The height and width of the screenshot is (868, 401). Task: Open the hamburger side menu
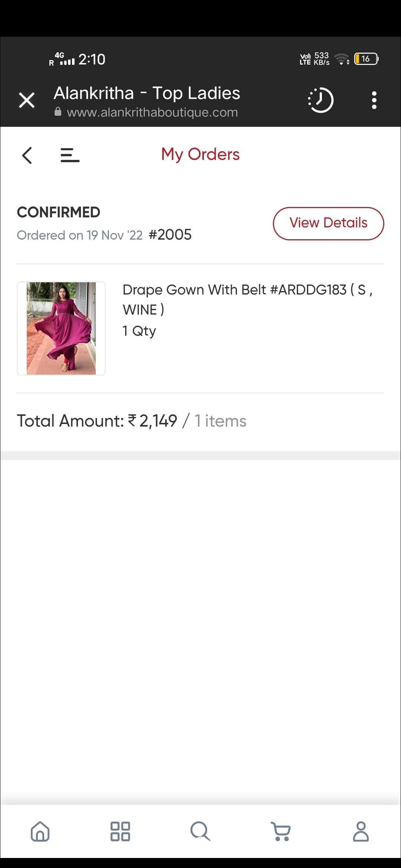tap(70, 155)
